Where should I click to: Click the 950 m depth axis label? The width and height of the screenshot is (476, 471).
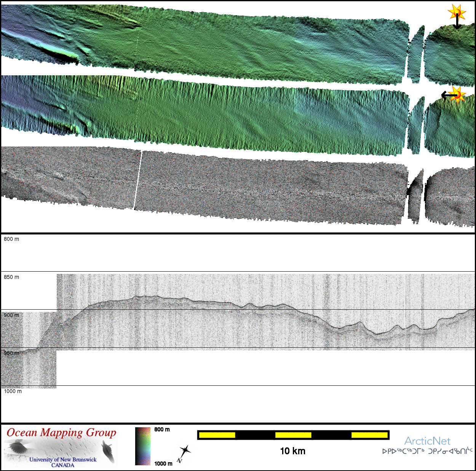pyautogui.click(x=11, y=353)
